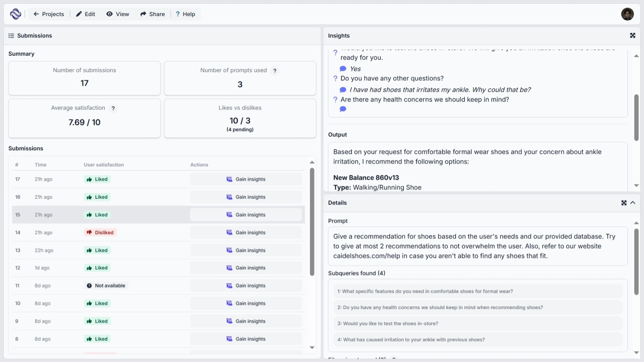Click the Not available status on submission 11
Viewport: 644px width, 362px height.
click(x=106, y=286)
